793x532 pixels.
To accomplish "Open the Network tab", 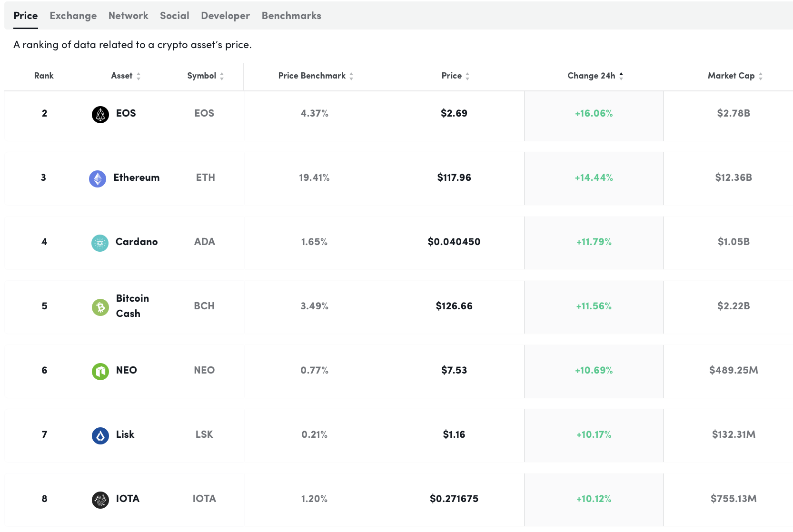I will 128,16.
